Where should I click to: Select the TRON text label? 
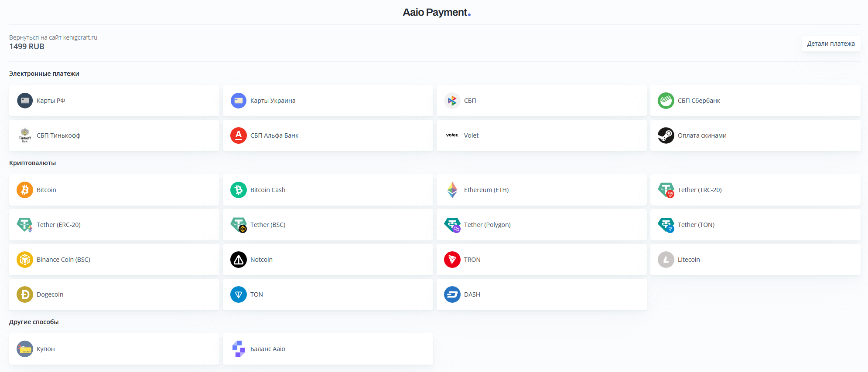[x=472, y=260]
